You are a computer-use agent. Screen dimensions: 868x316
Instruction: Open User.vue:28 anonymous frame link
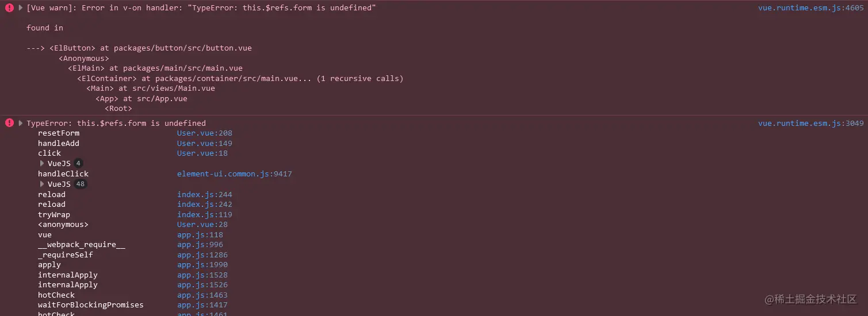(202, 225)
